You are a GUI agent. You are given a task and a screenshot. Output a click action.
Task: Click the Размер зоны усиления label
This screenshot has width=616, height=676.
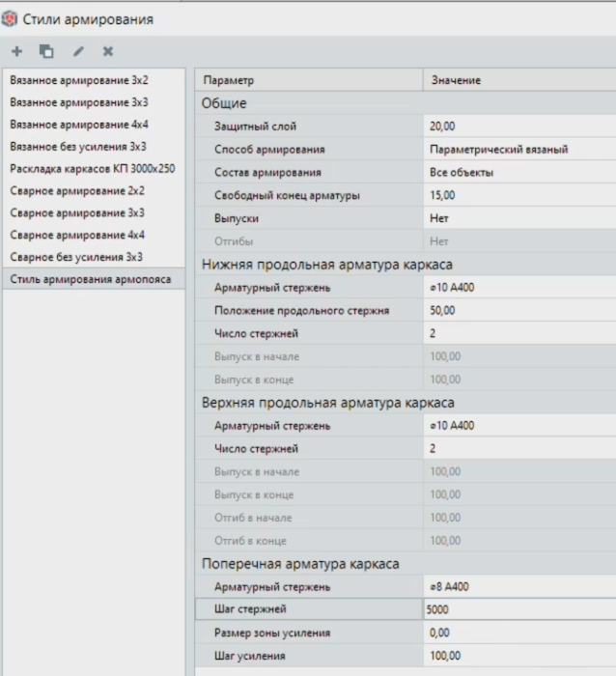pos(272,633)
